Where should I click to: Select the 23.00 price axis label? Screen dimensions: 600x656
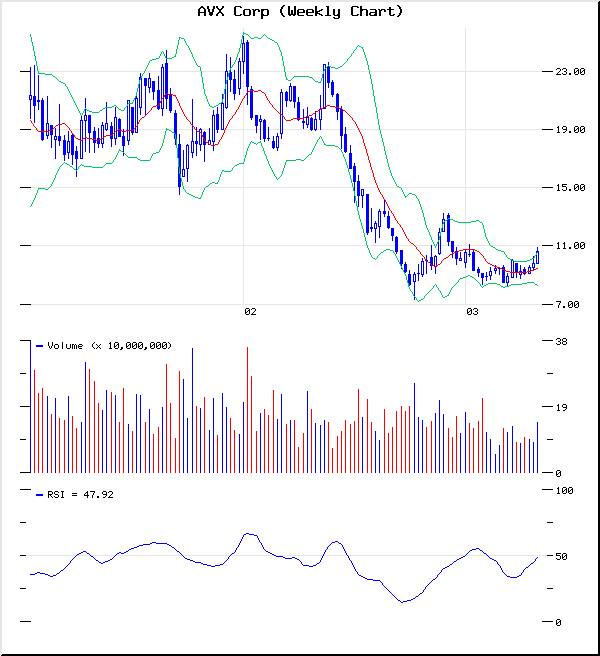[570, 72]
